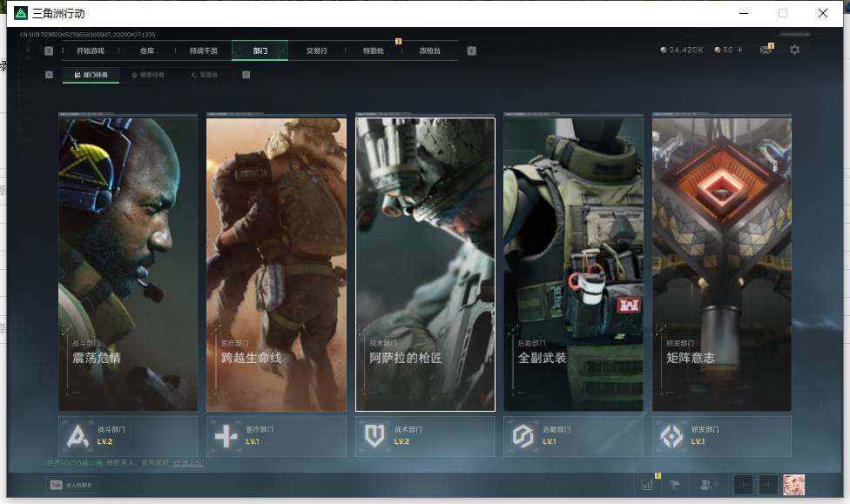Open the settings gear icon
850x504 pixels.
point(795,50)
